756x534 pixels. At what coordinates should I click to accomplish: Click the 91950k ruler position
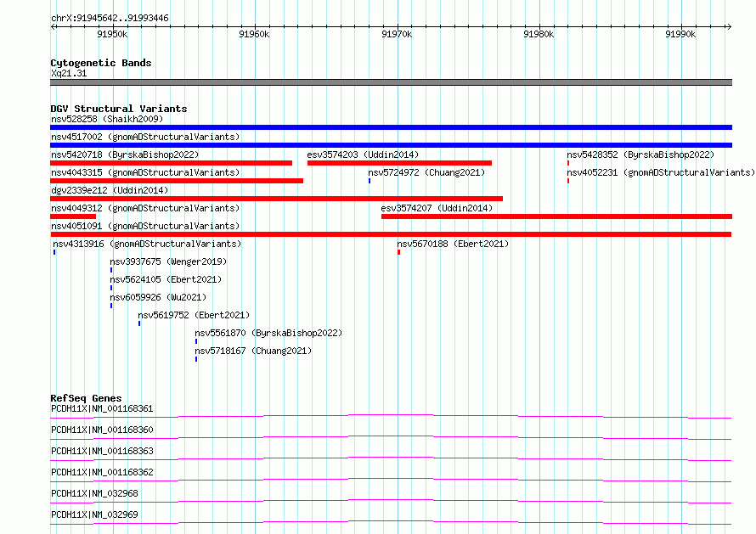[x=112, y=34]
